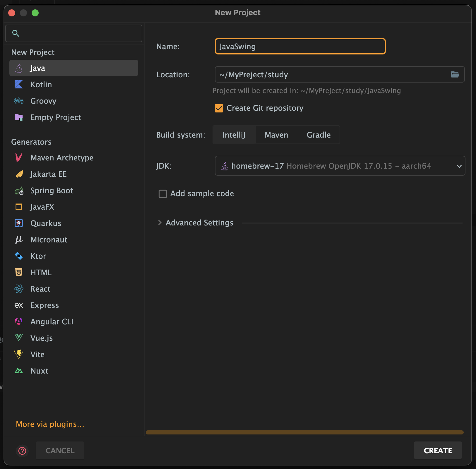
Task: Browse for location with folder icon
Action: point(455,75)
